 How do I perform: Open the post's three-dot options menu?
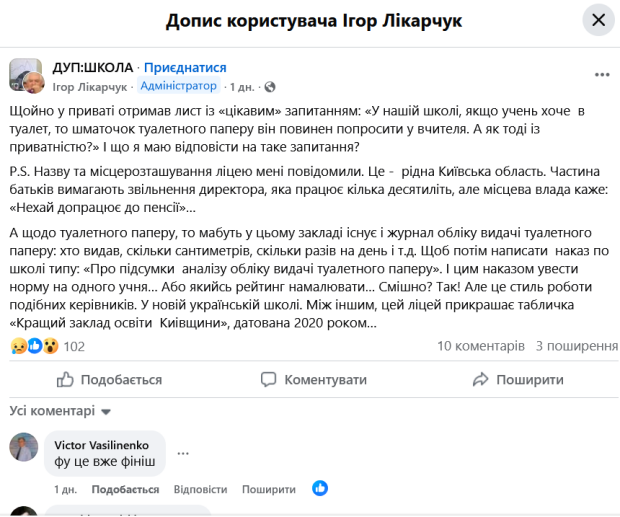pyautogui.click(x=601, y=74)
